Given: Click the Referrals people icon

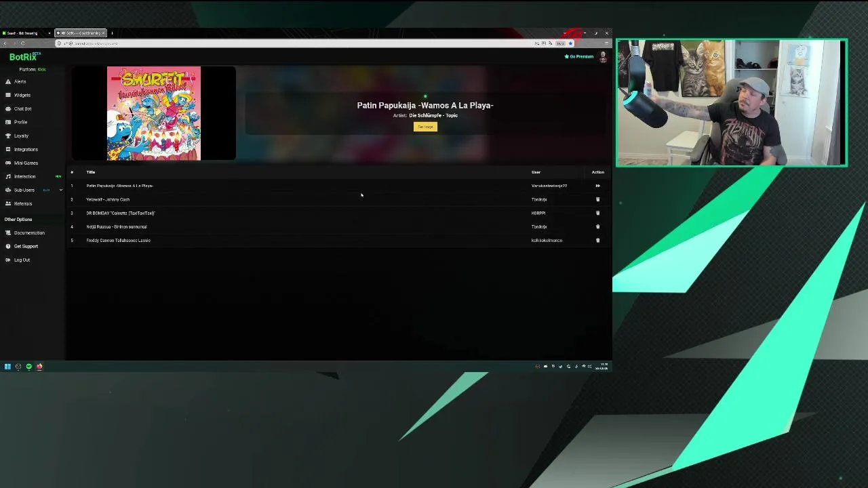Looking at the screenshot, I should [8, 203].
